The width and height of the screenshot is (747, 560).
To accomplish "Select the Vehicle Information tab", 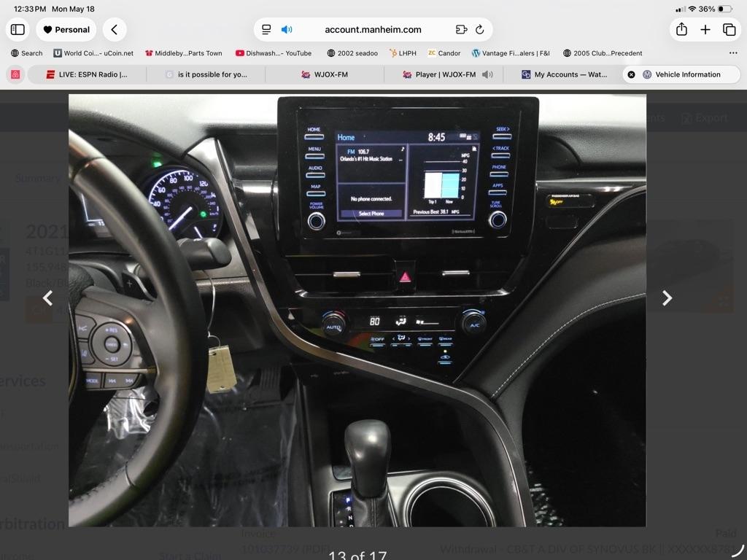I will [x=682, y=75].
